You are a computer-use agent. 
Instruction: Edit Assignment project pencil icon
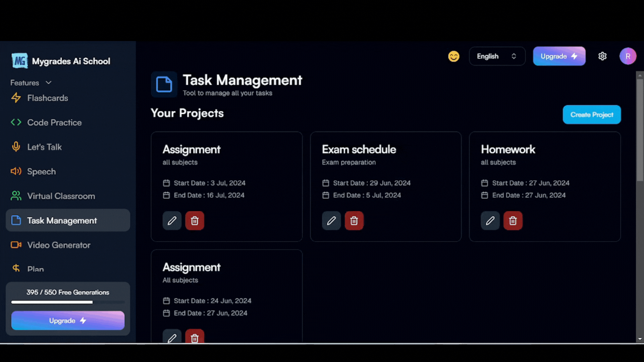(x=172, y=221)
